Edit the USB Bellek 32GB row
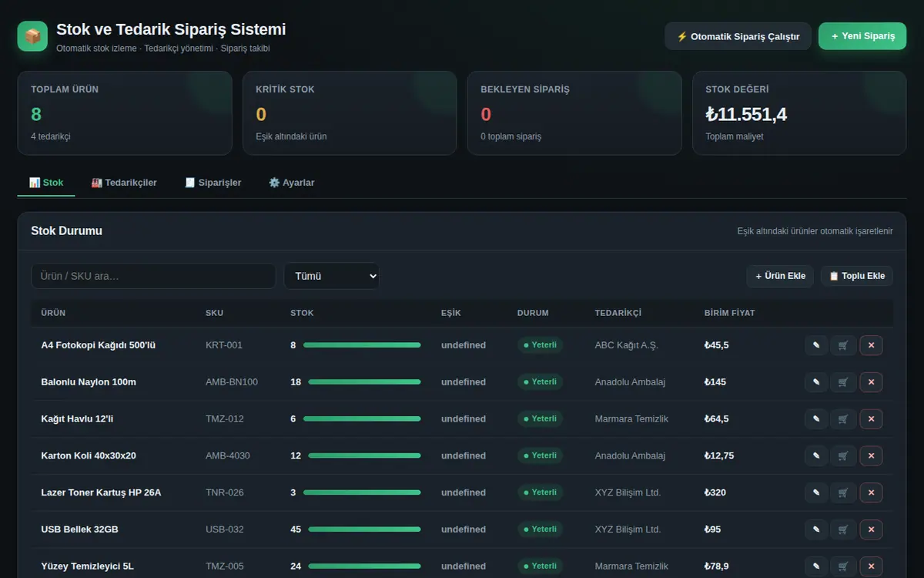The height and width of the screenshot is (578, 924). click(816, 529)
